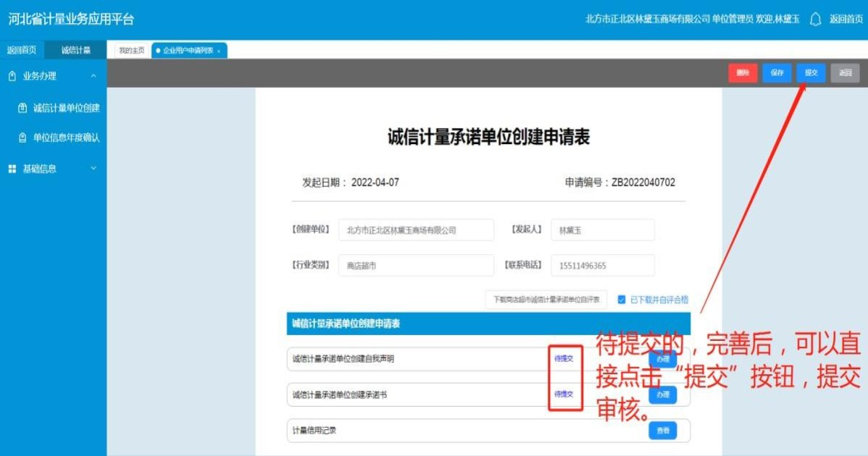Click the gray 返回 button
The width and height of the screenshot is (868, 456).
(x=845, y=73)
